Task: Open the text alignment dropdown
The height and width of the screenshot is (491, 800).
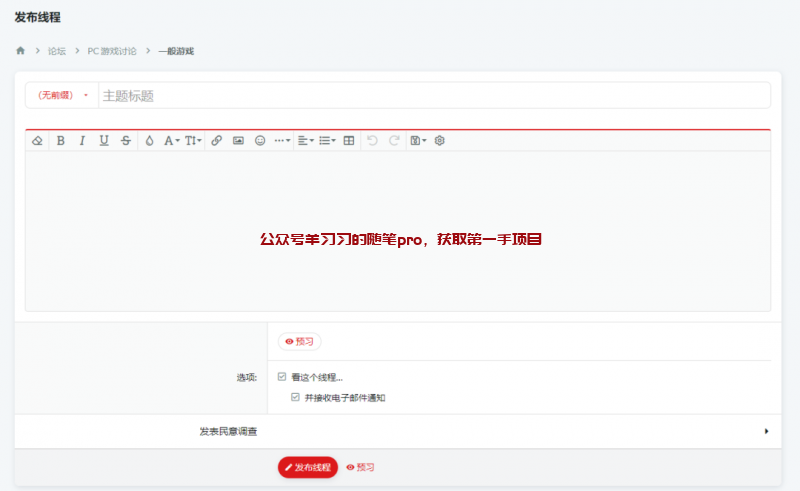Action: (x=306, y=141)
